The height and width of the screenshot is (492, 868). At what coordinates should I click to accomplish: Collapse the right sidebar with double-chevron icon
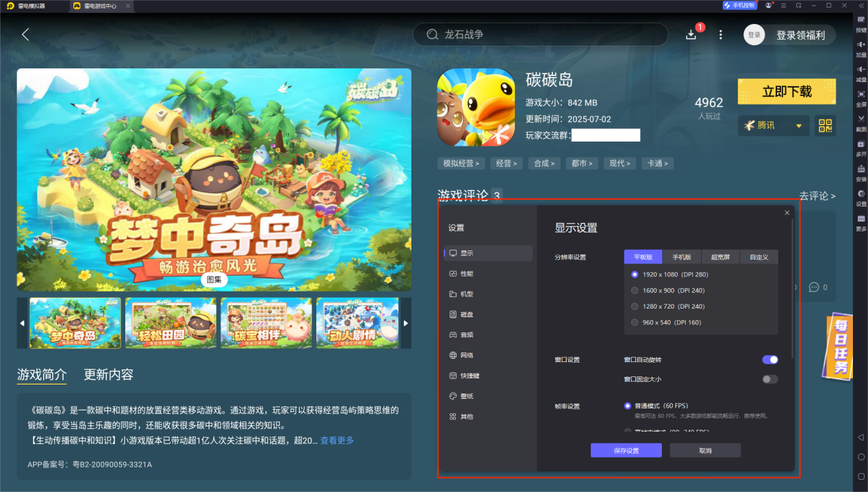click(860, 5)
